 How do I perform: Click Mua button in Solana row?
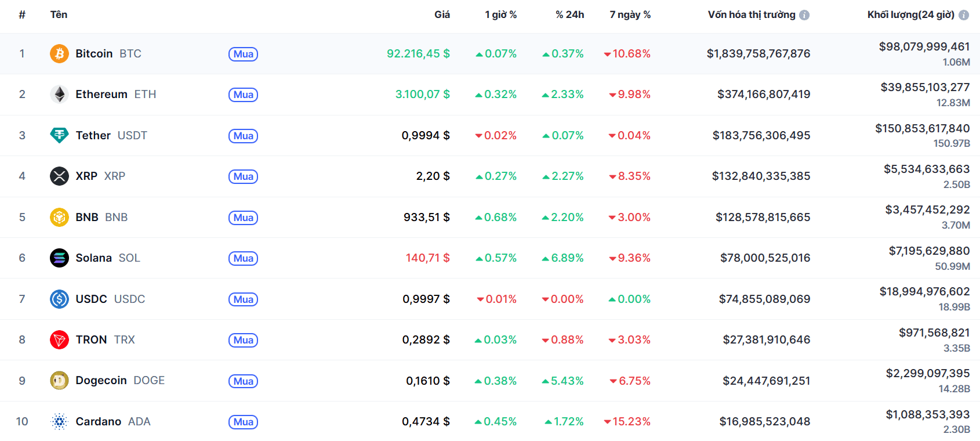tap(243, 258)
